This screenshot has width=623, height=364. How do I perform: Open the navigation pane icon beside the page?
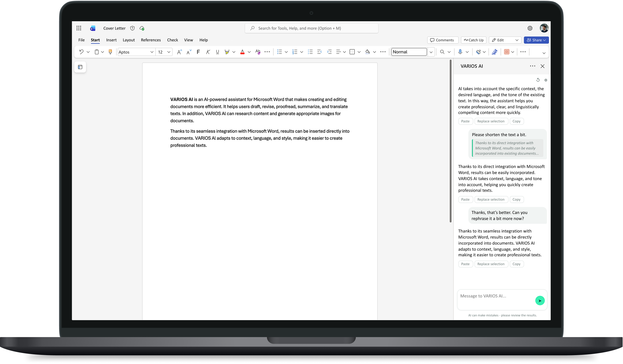tap(80, 67)
